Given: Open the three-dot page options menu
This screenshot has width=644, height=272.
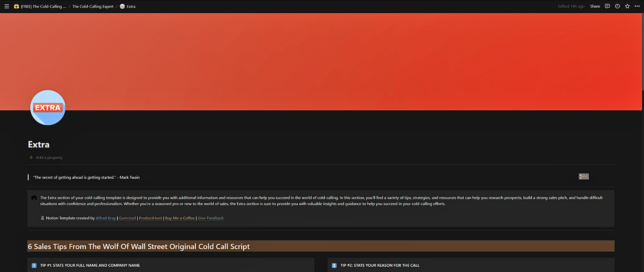Looking at the screenshot, I should coord(637,6).
